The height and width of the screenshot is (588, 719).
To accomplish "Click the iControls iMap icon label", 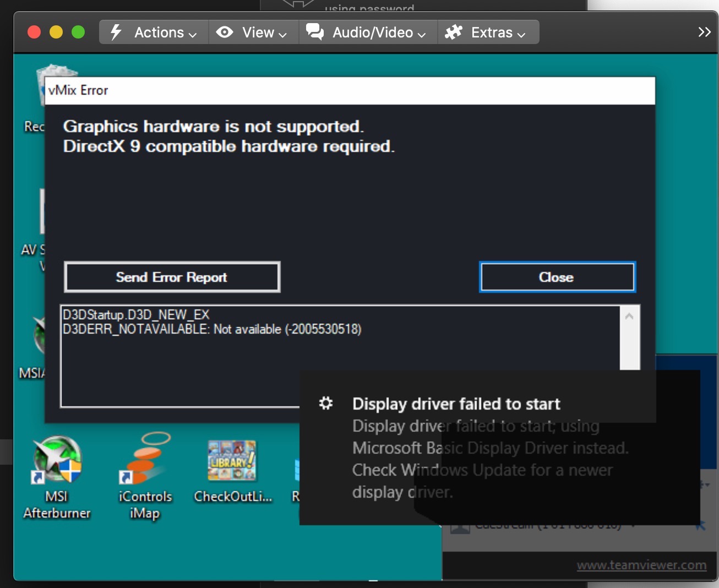I will click(145, 505).
